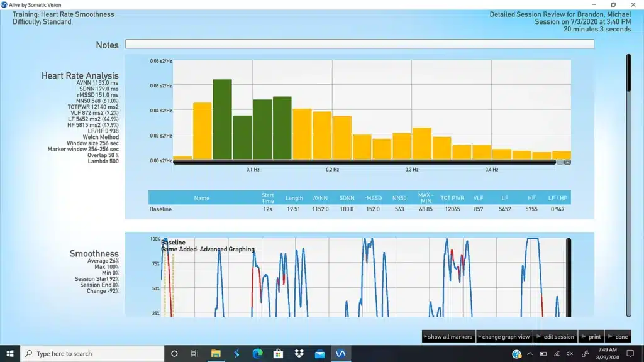Viewport: 644px width, 362px height.
Task: Open Cortana from the taskbar circle
Action: (174, 353)
